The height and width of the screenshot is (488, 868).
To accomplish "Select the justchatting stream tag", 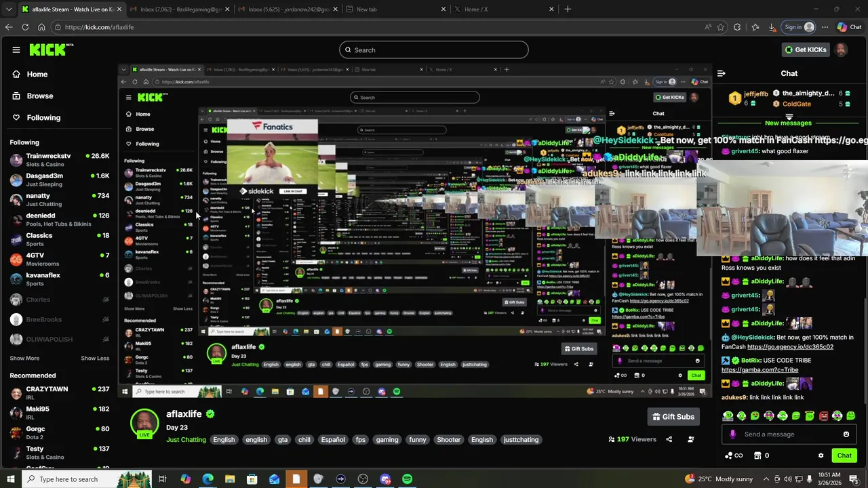I will click(521, 440).
